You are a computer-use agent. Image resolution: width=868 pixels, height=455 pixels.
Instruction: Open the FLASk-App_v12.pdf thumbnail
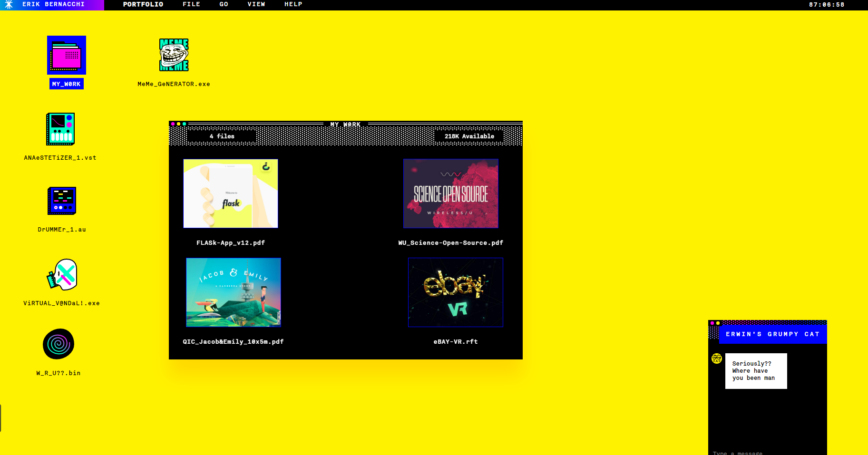coord(231,194)
